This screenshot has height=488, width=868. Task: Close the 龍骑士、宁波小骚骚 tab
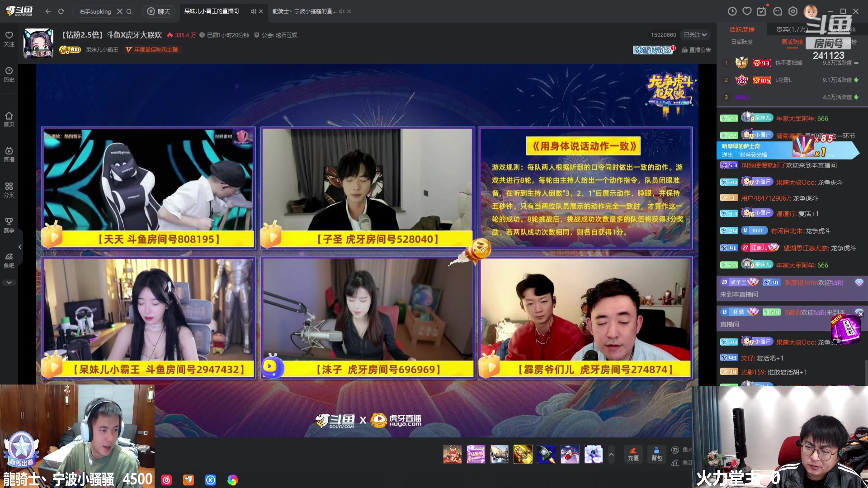pyautogui.click(x=349, y=11)
